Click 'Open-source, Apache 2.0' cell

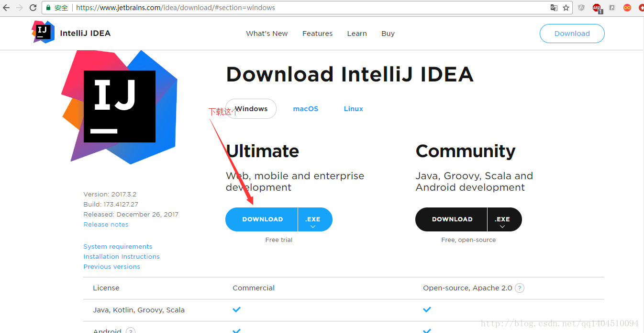pyautogui.click(x=467, y=288)
